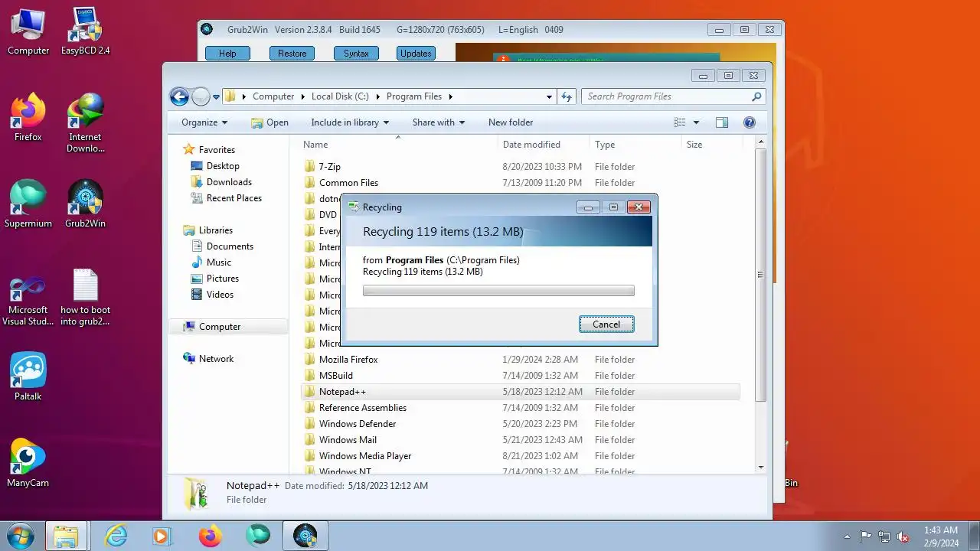980x551 pixels.
Task: Open Explorer Help question mark icon
Action: click(x=750, y=122)
